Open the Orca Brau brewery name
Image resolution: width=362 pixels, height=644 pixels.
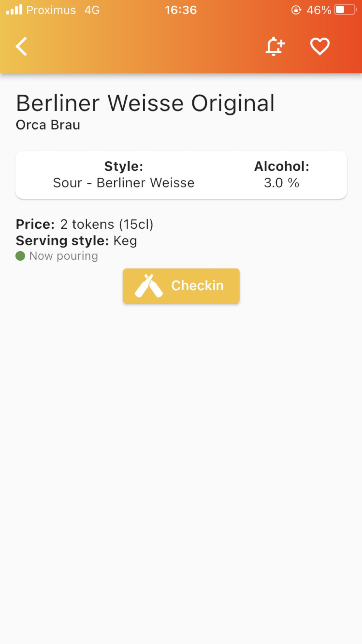[x=48, y=125]
